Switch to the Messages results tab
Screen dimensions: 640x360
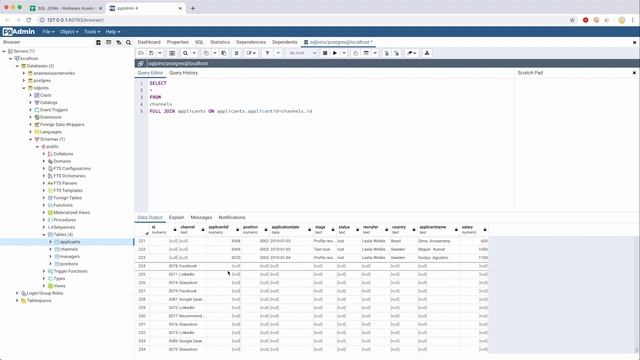pyautogui.click(x=201, y=218)
